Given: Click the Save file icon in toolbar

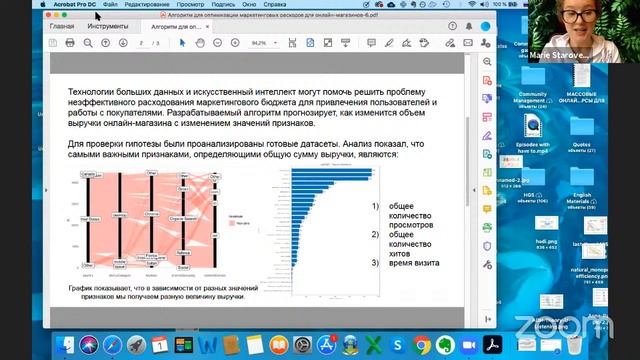Looking at the screenshot, I should click(53, 43).
